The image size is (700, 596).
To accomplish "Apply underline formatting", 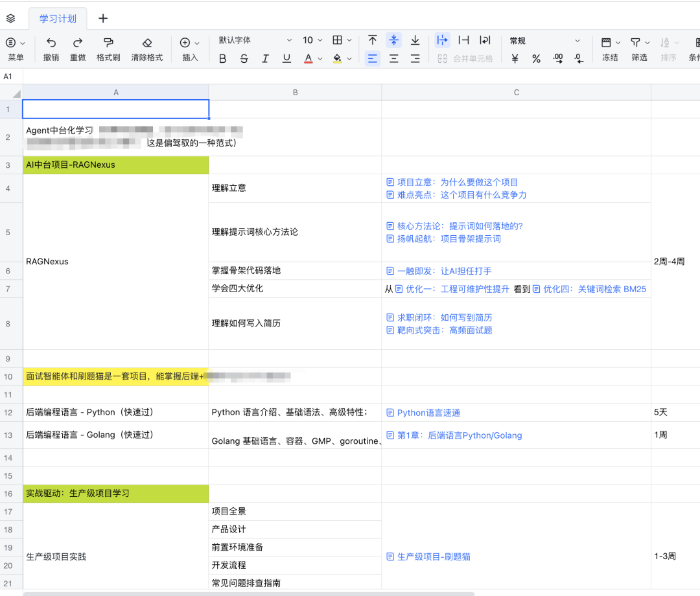I will point(286,58).
